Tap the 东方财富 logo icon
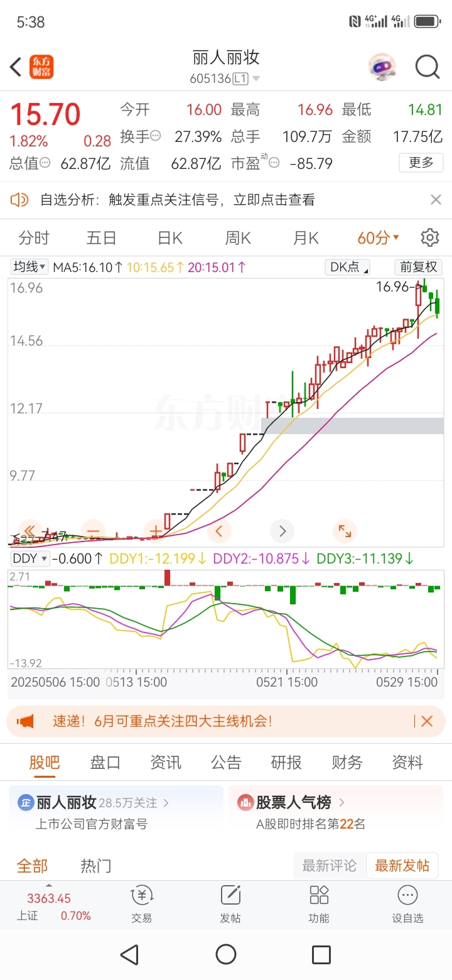452x980 pixels. [42, 67]
